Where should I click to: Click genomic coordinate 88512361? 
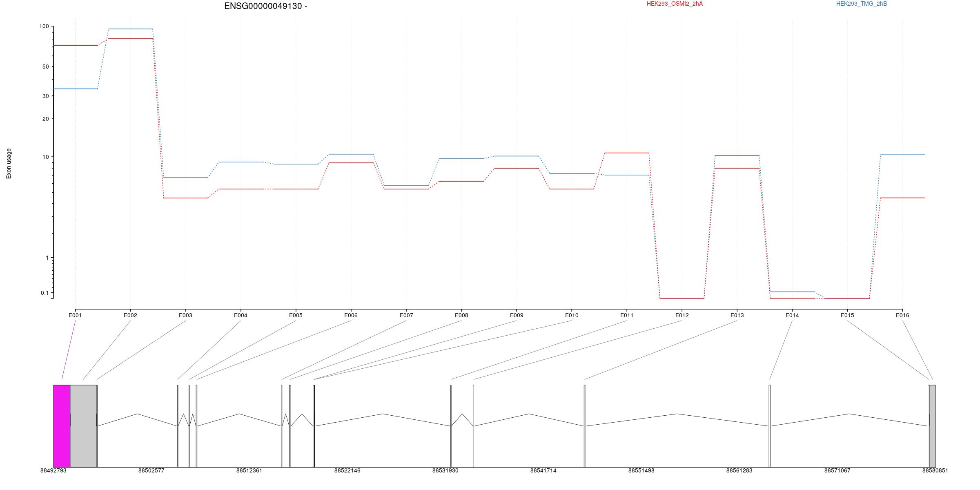tap(249, 470)
